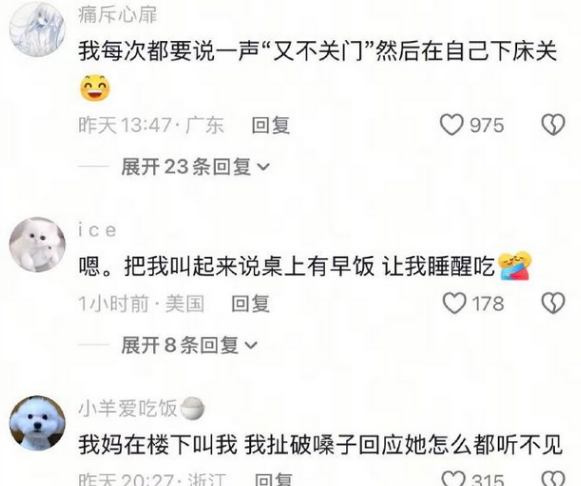Open username ice
This screenshot has width=581, height=486.
(97, 230)
